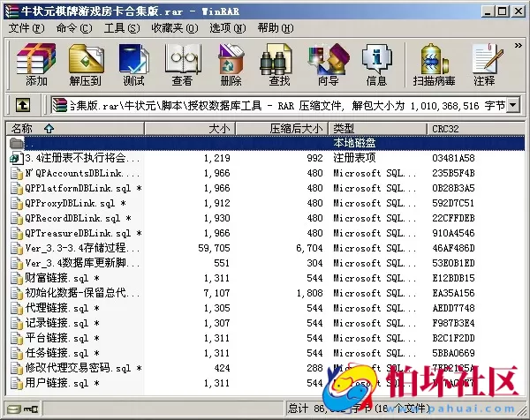Select the QPPlatformDBLink.sql file
This screenshot has height=420, width=530.
[266, 188]
